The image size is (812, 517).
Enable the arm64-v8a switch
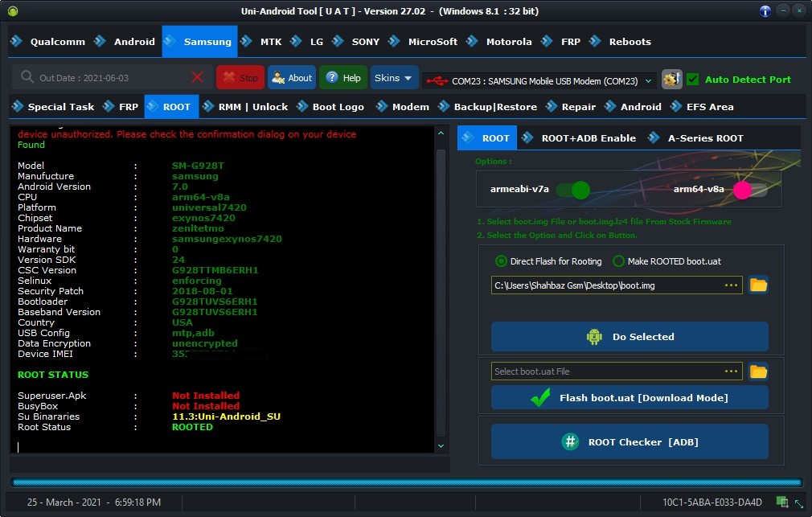[x=749, y=190]
